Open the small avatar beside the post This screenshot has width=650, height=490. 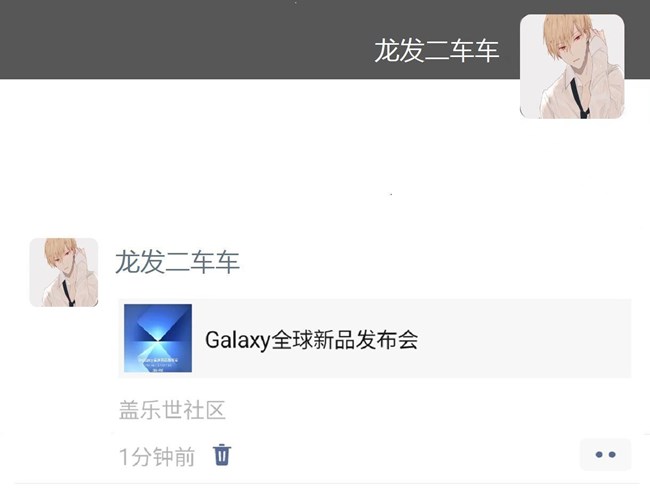(63, 272)
